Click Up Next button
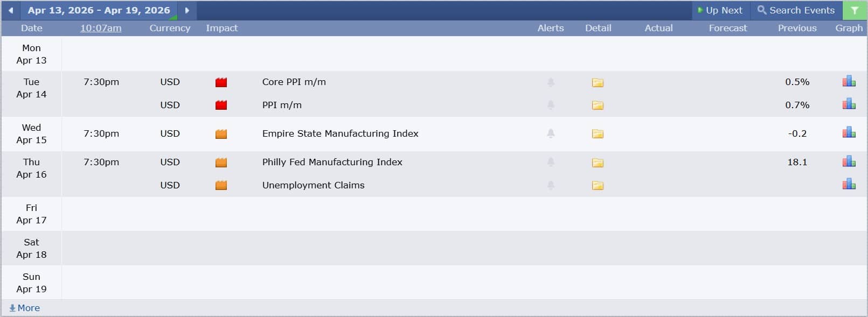Screen dimensions: 868x317 [720, 10]
